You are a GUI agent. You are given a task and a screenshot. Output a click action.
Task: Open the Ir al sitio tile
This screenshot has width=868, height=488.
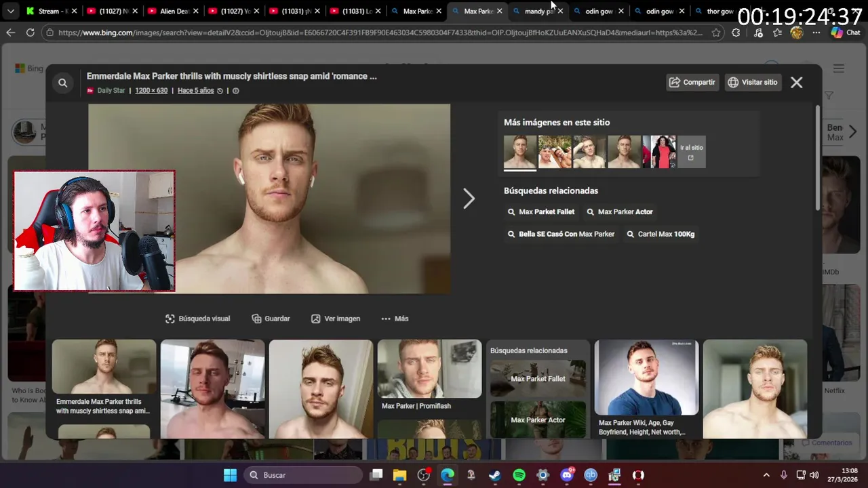click(692, 152)
